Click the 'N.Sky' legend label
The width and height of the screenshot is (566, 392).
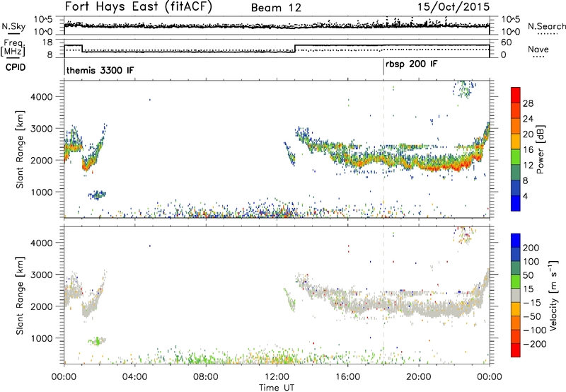pyautogui.click(x=13, y=26)
